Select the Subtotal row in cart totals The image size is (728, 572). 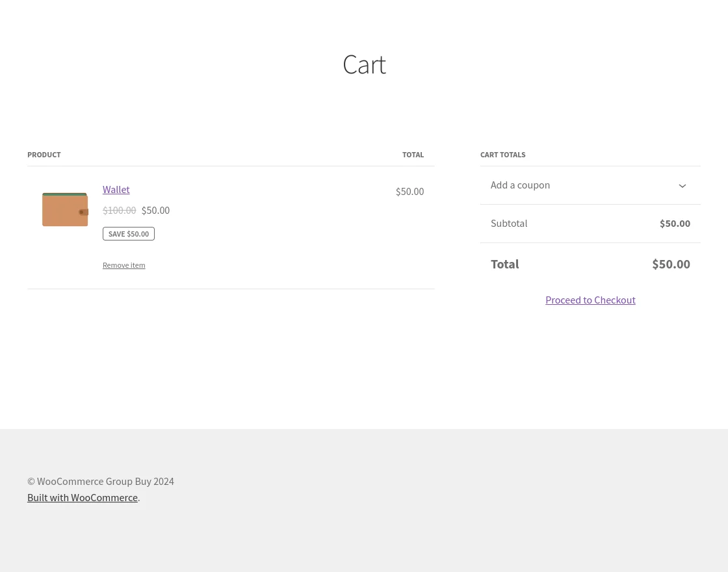point(509,223)
